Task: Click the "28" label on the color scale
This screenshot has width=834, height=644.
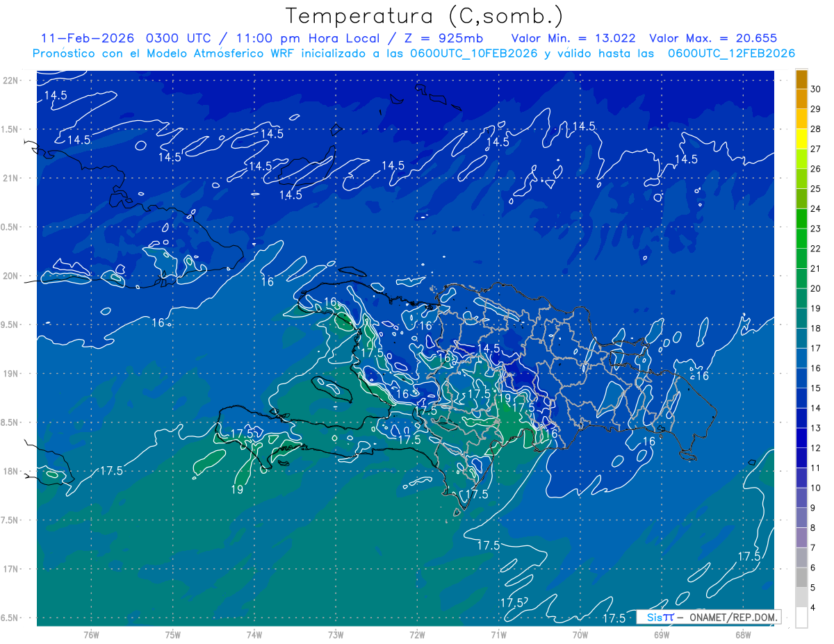Action: [x=816, y=129]
